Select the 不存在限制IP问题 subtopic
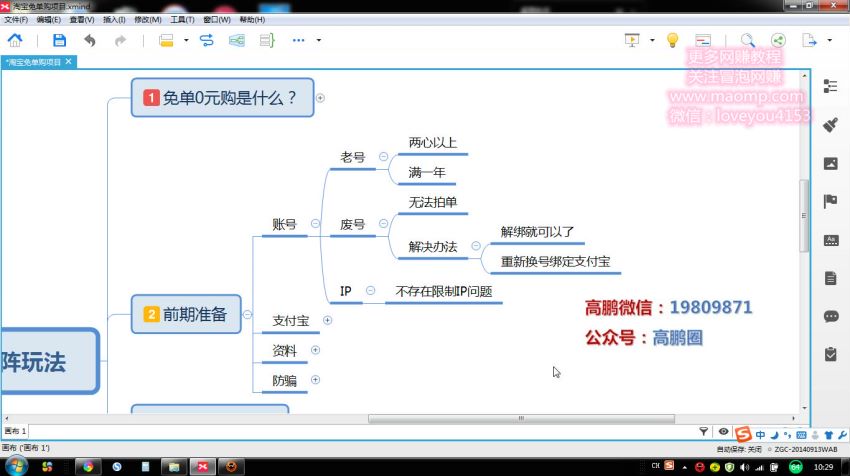The height and width of the screenshot is (476, 850). (443, 292)
